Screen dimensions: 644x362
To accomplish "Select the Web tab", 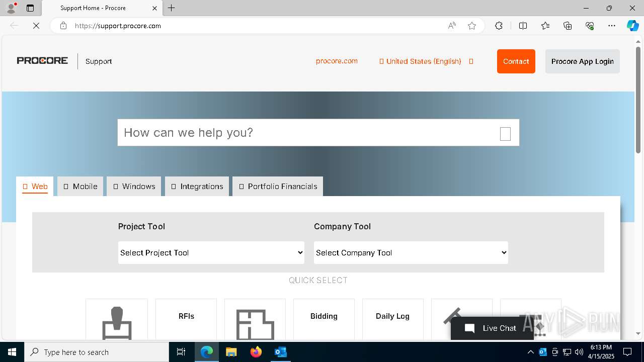I will pos(35,187).
